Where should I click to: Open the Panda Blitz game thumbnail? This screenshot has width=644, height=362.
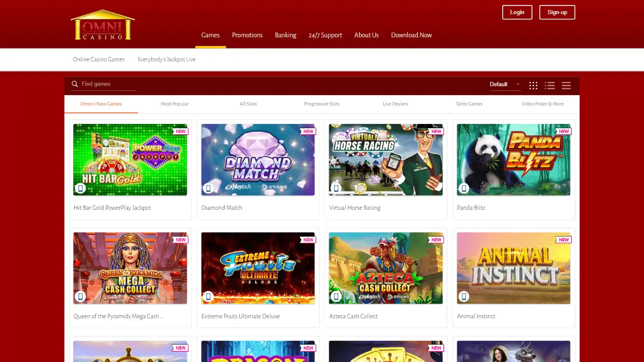(513, 160)
